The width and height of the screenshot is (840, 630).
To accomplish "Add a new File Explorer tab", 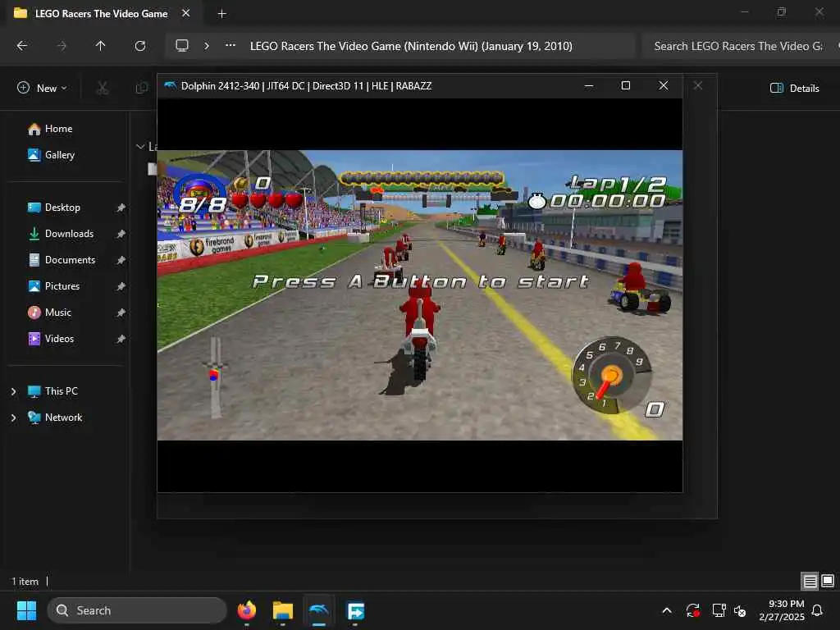I will 221,14.
